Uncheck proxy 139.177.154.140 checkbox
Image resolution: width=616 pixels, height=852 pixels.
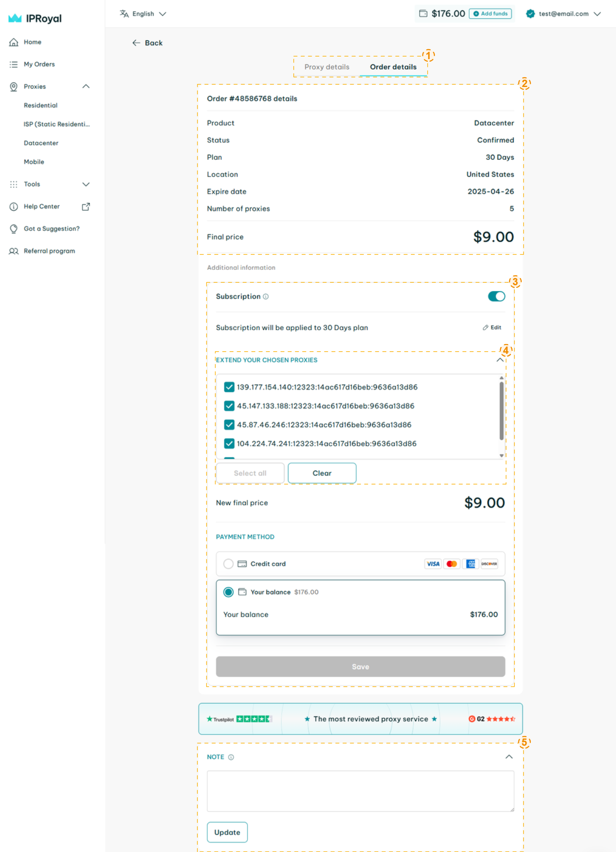point(229,387)
